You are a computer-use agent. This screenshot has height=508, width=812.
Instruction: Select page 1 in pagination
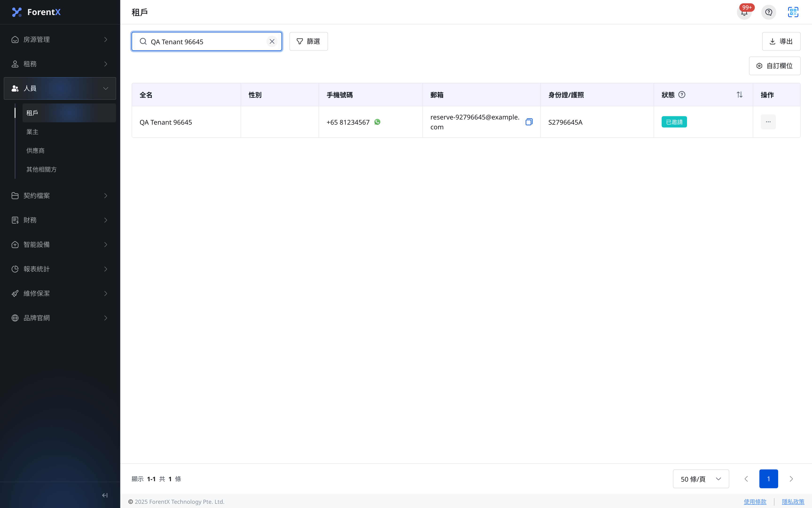[x=768, y=479]
